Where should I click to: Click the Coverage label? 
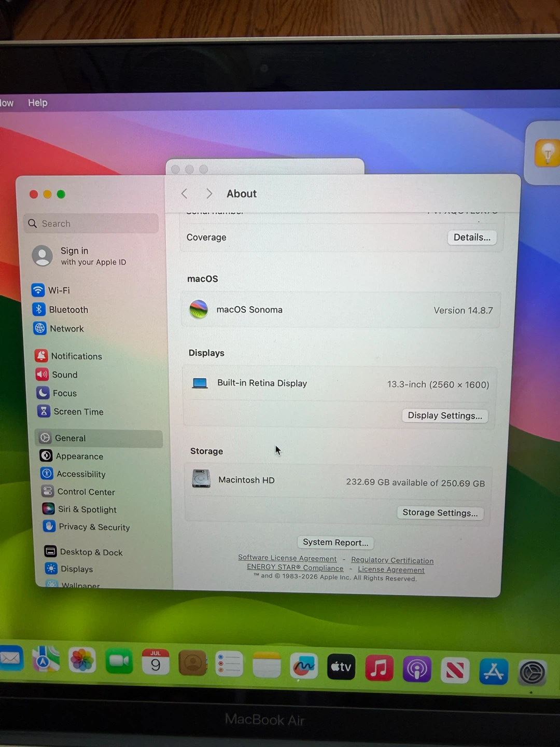[x=206, y=237]
